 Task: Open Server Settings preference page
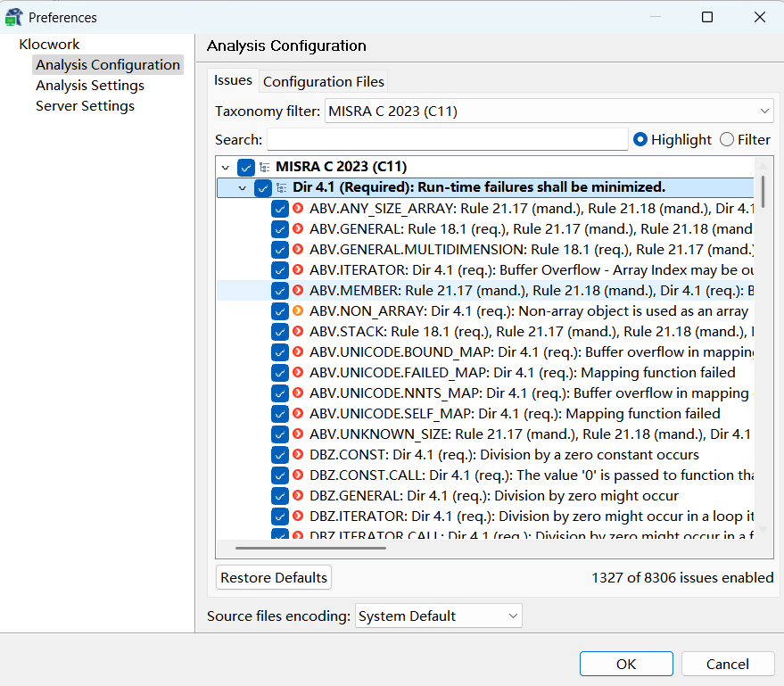pyautogui.click(x=85, y=106)
